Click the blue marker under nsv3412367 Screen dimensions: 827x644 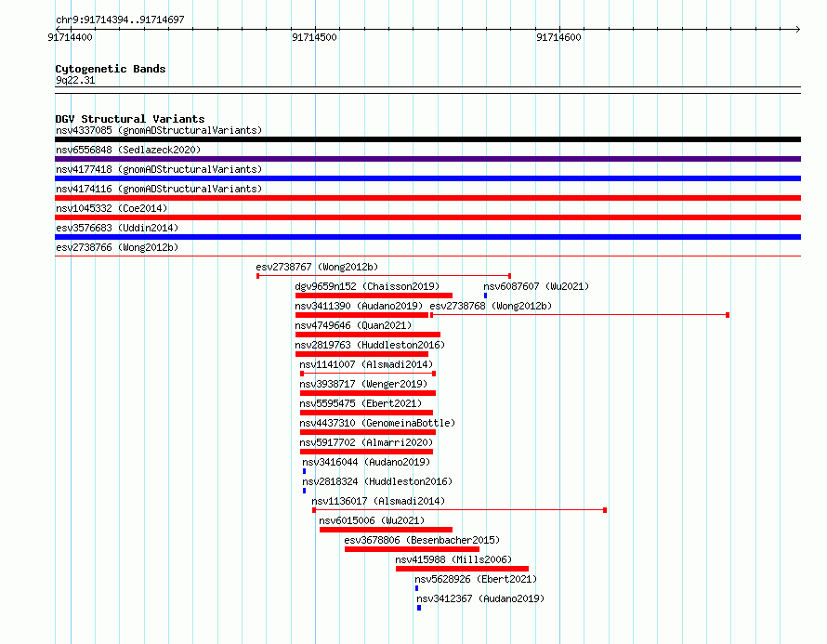click(419, 608)
